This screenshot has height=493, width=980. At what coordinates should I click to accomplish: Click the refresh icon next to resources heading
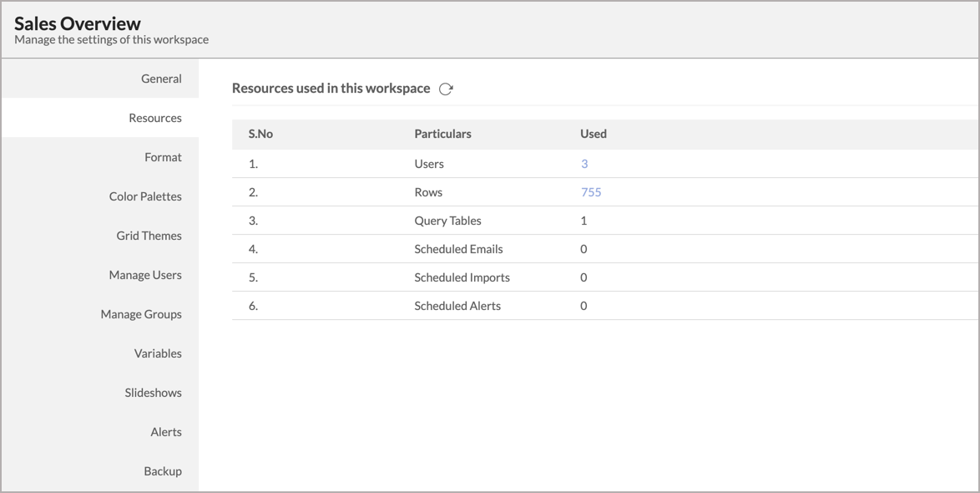tap(446, 89)
